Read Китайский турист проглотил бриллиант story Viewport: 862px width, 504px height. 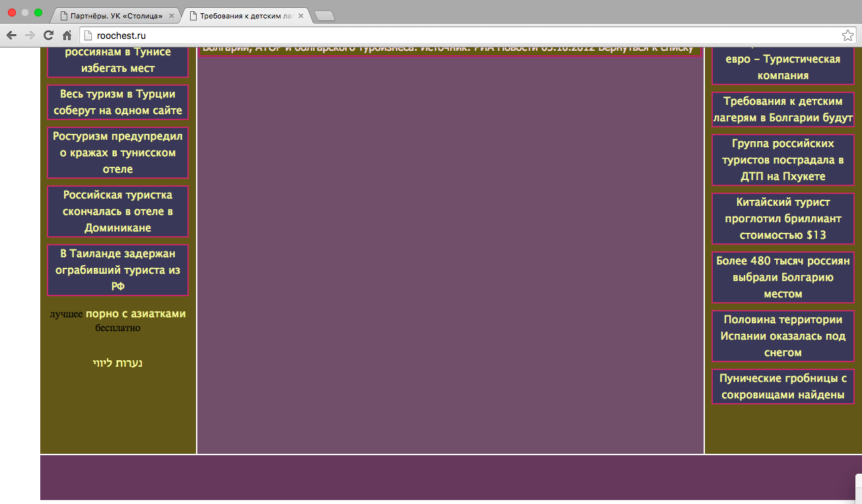click(783, 218)
